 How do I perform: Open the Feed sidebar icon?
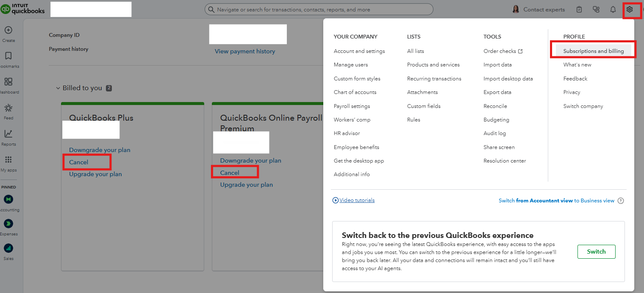[x=8, y=108]
